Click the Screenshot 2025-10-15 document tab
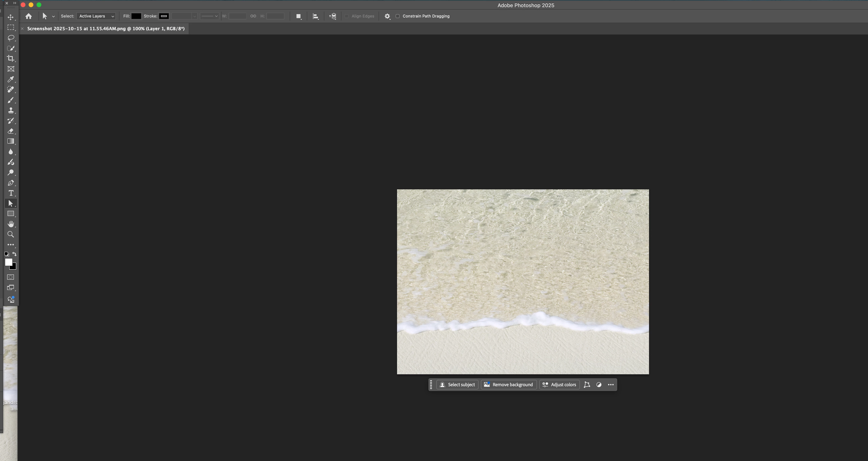This screenshot has height=461, width=868. (x=106, y=29)
